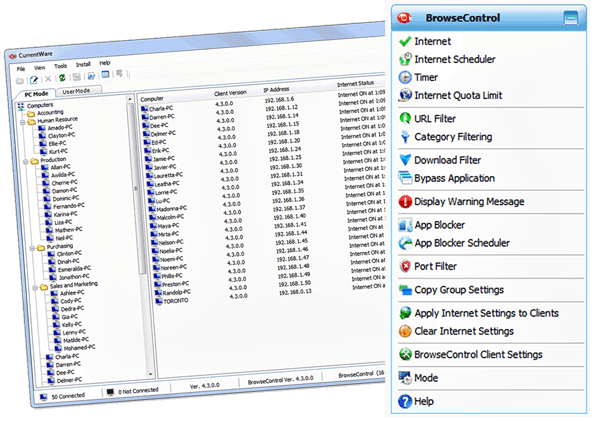Click the open folder toolbar icon in CurrentWare
This screenshot has width=600, height=423.
tap(20, 80)
